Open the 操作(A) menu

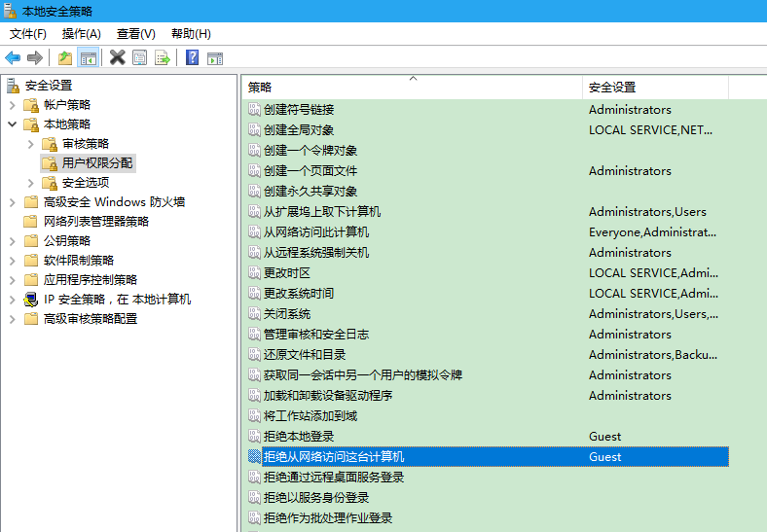click(81, 34)
